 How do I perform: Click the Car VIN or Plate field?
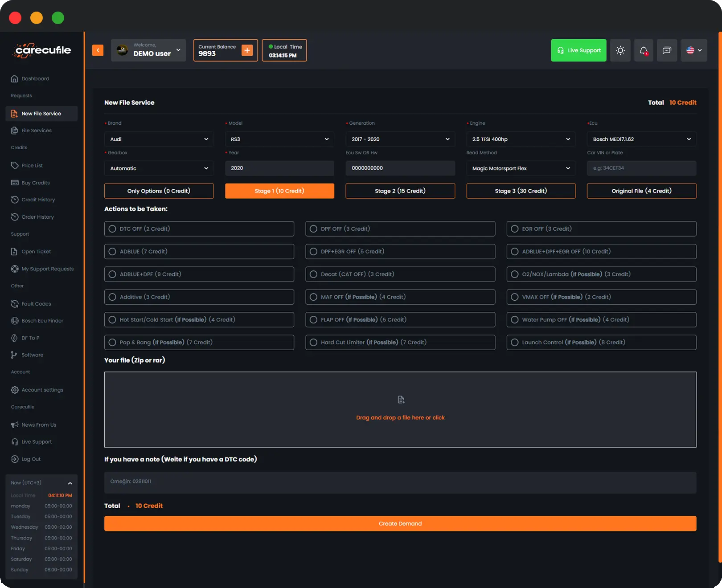click(641, 168)
